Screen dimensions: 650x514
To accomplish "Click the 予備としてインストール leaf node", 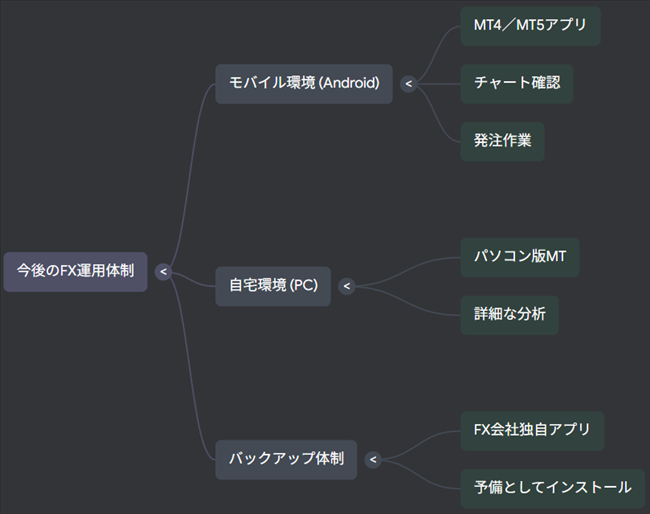I will click(x=552, y=488).
